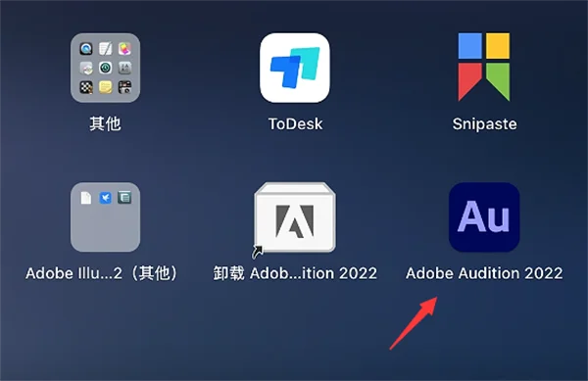Screen dimensions: 588x381
Task: Open the Adobe Illu...2 (其他) folder
Action: click(x=106, y=217)
